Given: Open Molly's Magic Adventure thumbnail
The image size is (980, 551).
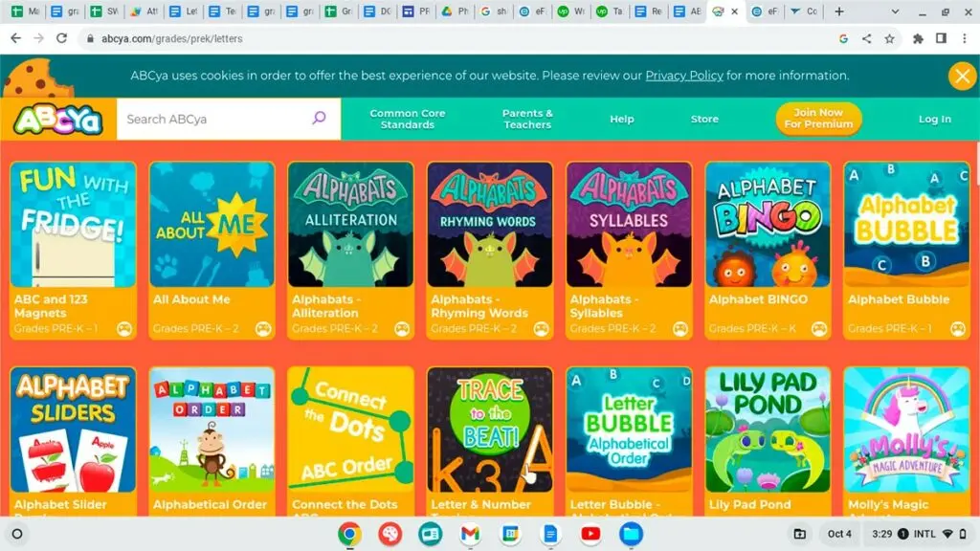Looking at the screenshot, I should pyautogui.click(x=906, y=430).
